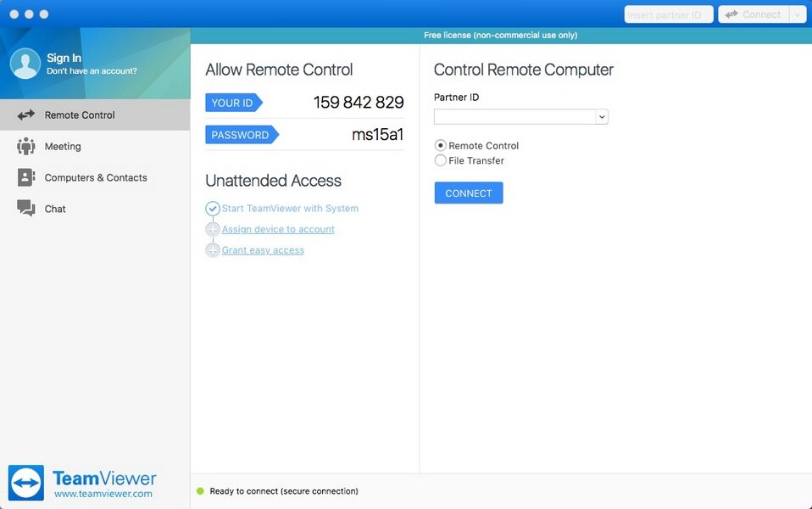Image resolution: width=812 pixels, height=509 pixels.
Task: Open the top-bar Connect button dropdown arrow
Action: tap(798, 14)
